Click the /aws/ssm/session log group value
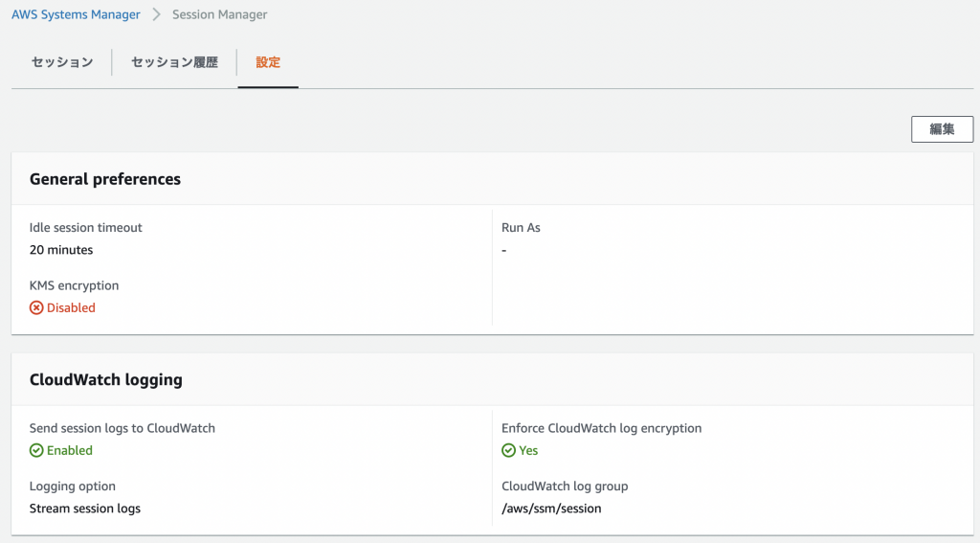 tap(551, 509)
